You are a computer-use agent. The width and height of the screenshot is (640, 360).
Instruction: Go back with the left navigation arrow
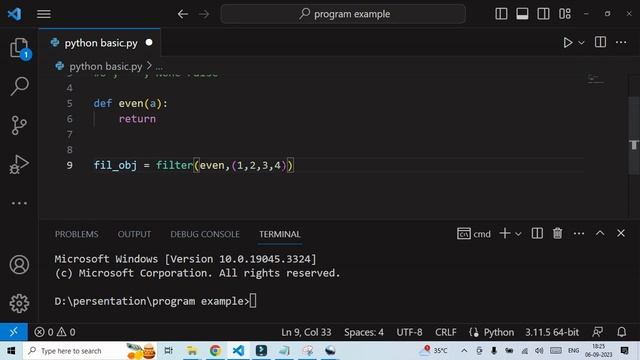tap(183, 14)
